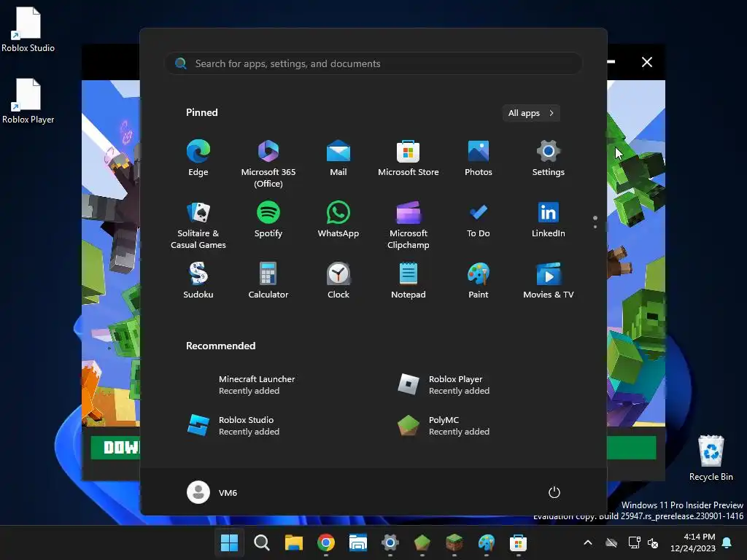Select Roblox Player desktop shortcut

(x=28, y=101)
